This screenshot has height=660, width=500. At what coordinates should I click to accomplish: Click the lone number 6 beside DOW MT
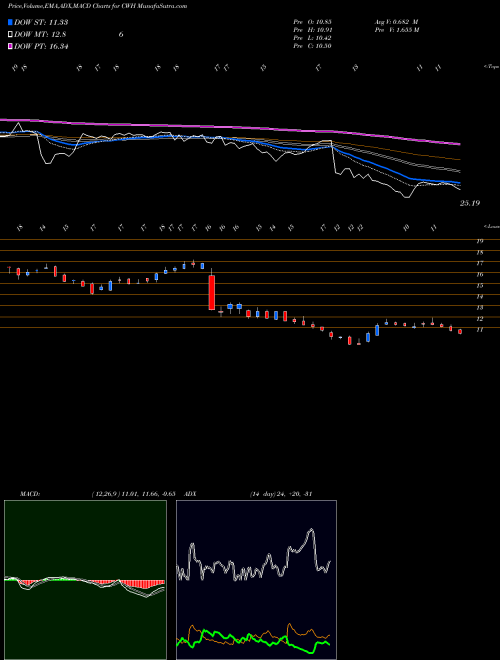click(121, 35)
